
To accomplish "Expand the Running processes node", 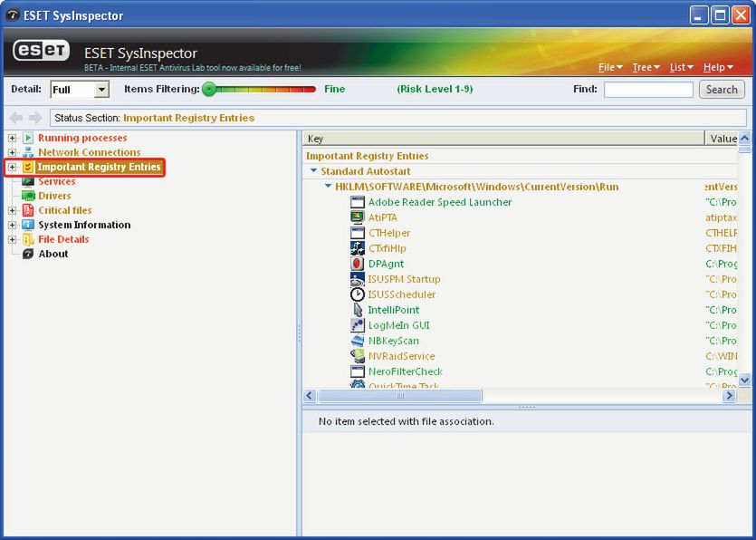I will click(12, 138).
